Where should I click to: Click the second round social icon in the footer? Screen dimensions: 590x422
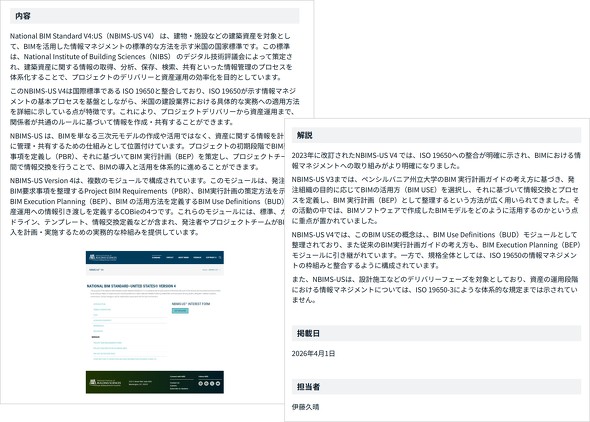coord(206,383)
